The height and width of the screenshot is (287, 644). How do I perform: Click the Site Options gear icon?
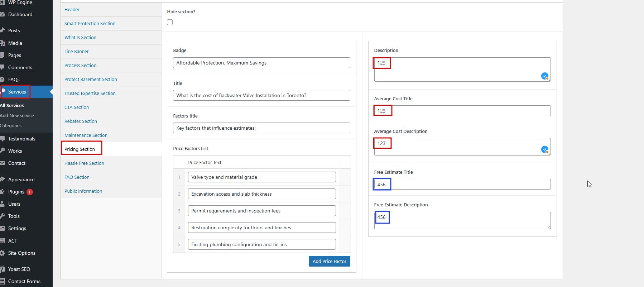coord(2,253)
